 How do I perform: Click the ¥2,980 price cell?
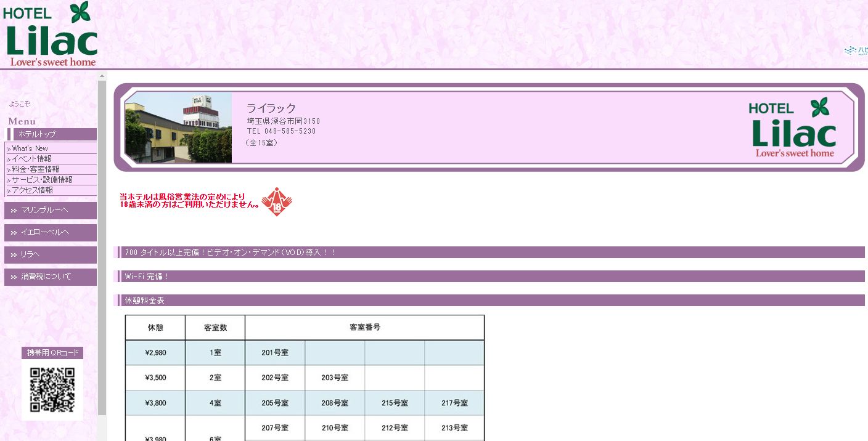pyautogui.click(x=155, y=353)
